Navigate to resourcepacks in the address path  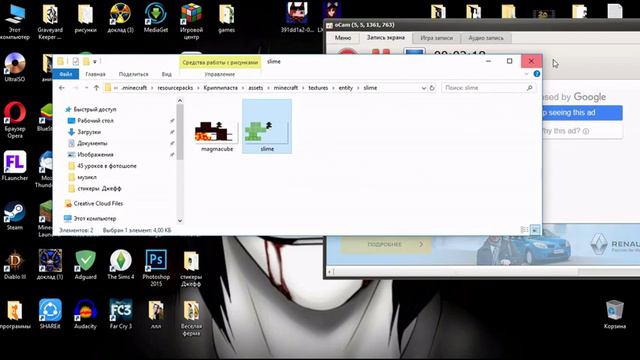click(175, 88)
